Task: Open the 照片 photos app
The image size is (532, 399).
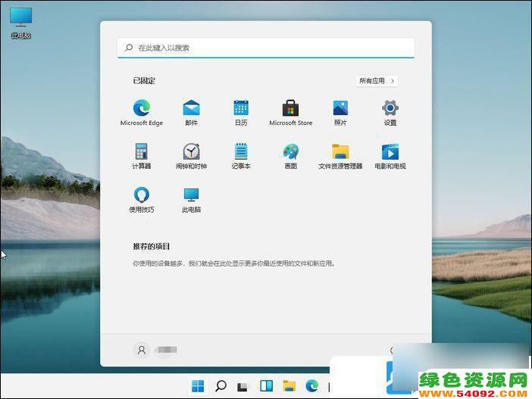Action: (340, 113)
